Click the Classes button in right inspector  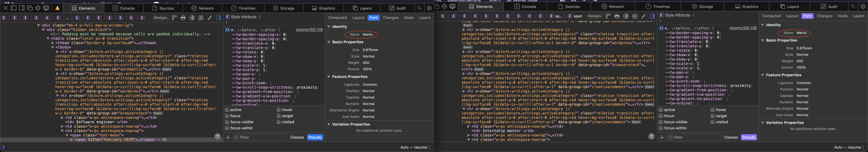(731, 137)
